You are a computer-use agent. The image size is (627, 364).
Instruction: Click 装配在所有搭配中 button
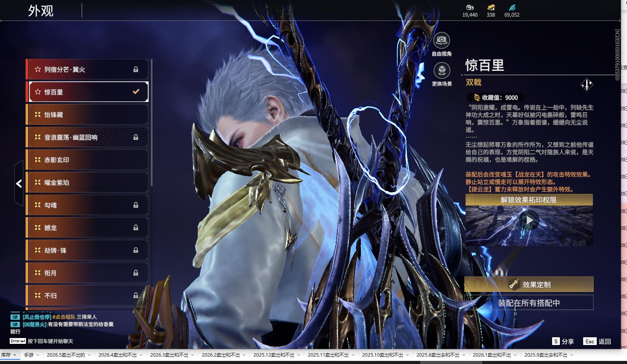pos(529,303)
